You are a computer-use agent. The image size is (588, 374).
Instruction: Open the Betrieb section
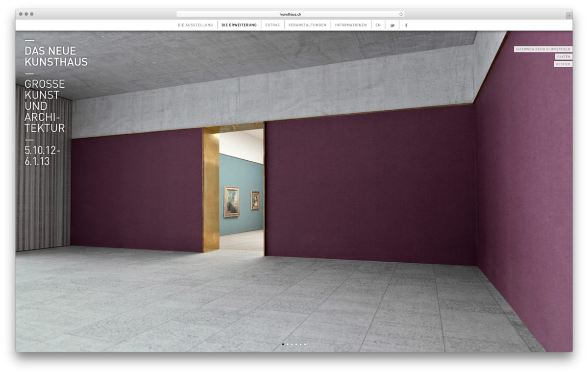(x=563, y=64)
